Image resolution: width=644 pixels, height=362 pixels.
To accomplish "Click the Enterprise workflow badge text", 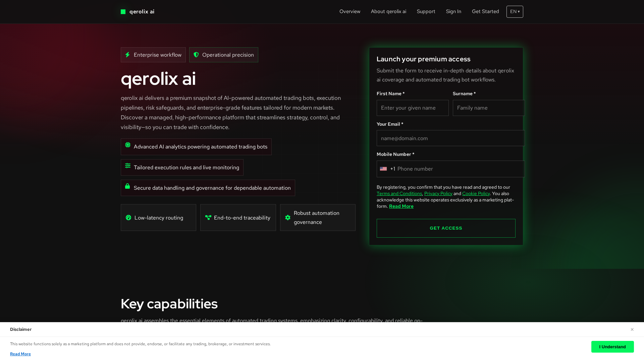I will (x=158, y=55).
